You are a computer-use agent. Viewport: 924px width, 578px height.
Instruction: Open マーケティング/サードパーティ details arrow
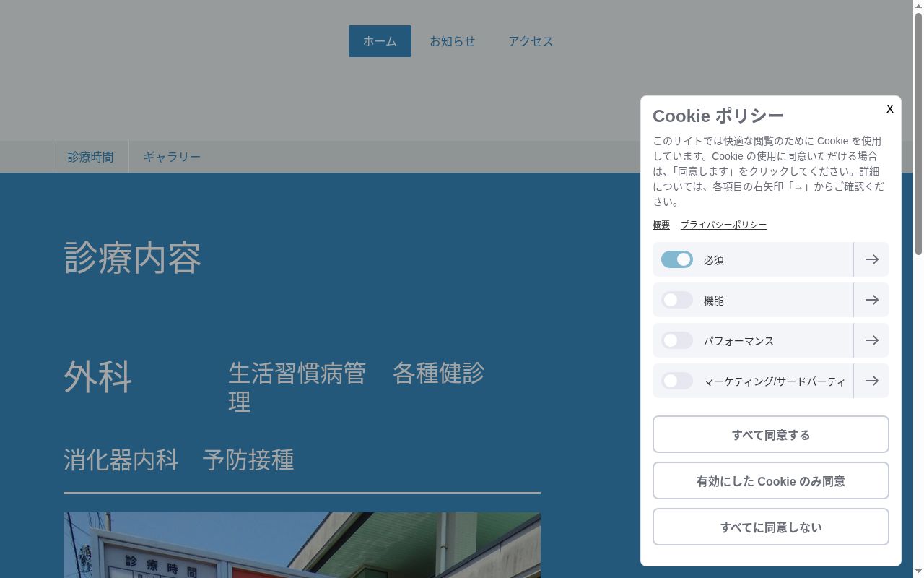tap(871, 381)
